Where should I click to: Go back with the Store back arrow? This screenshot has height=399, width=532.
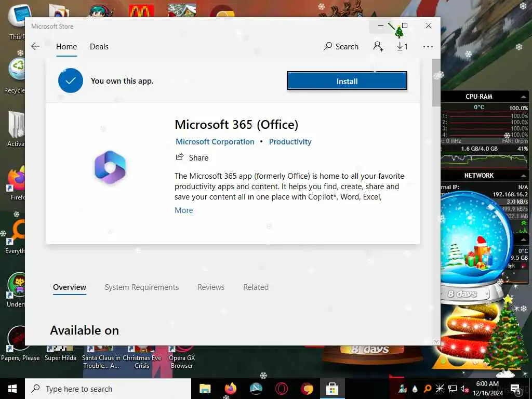pyautogui.click(x=35, y=46)
